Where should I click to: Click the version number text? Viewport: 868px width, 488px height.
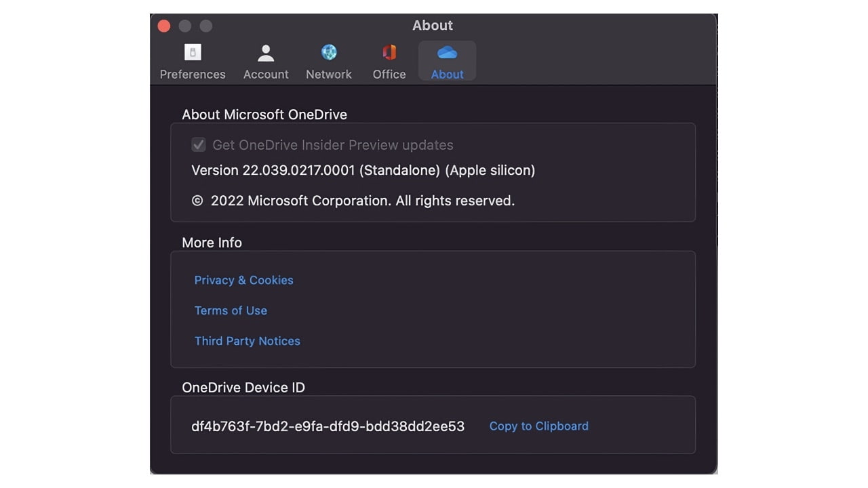click(363, 170)
